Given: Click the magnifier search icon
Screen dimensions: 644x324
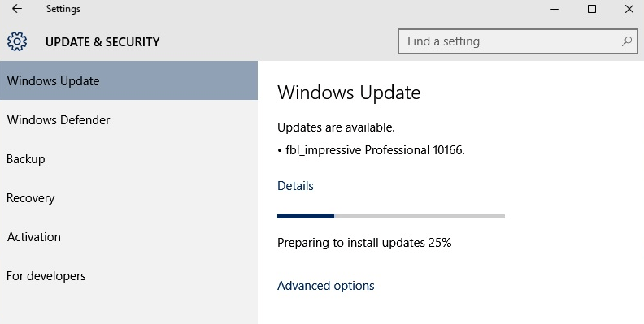Looking at the screenshot, I should point(627,41).
